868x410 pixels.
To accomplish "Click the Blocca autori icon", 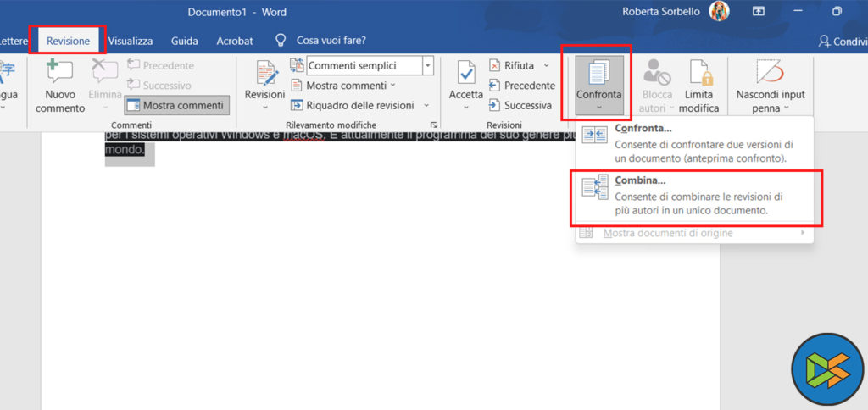I will 657,72.
